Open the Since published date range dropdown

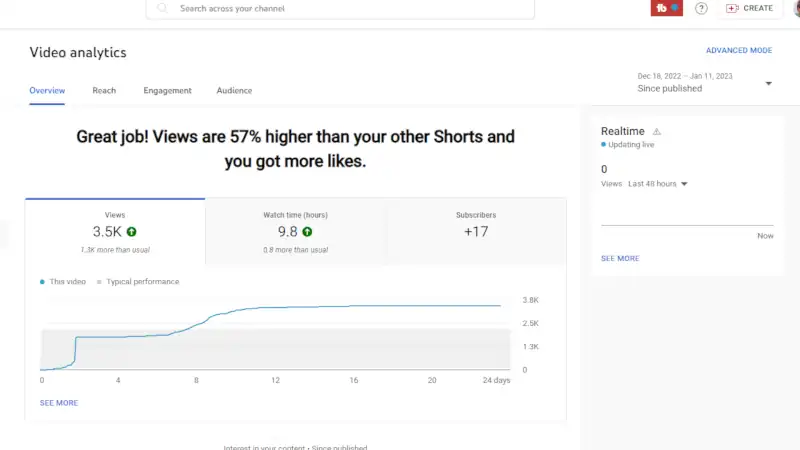tap(768, 84)
